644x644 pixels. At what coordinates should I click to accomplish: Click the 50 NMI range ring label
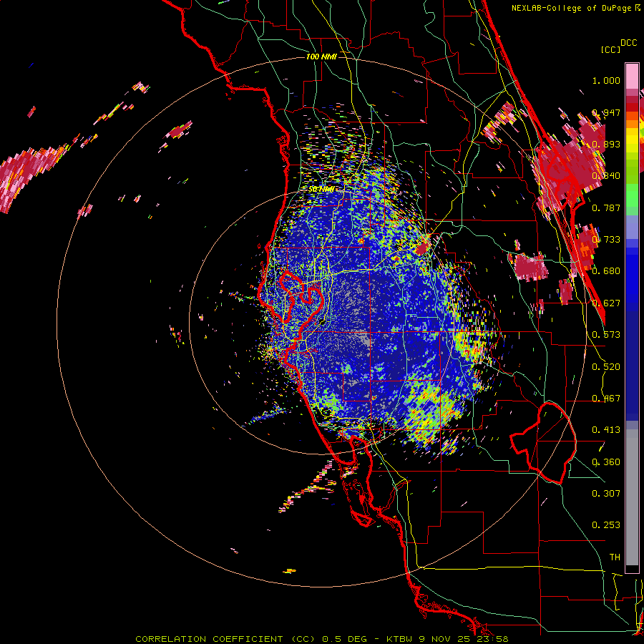(321, 190)
